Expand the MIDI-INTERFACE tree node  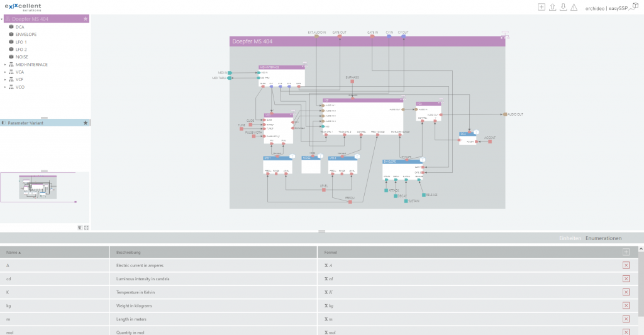[5, 65]
